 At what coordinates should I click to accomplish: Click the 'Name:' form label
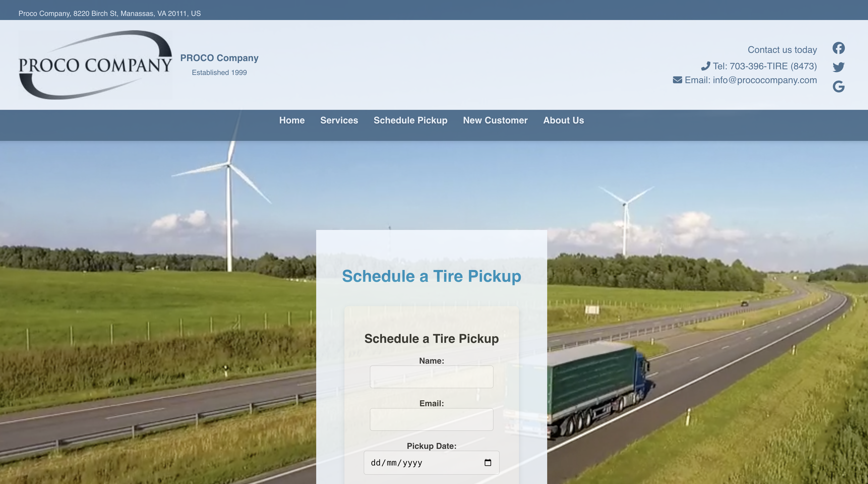click(431, 361)
